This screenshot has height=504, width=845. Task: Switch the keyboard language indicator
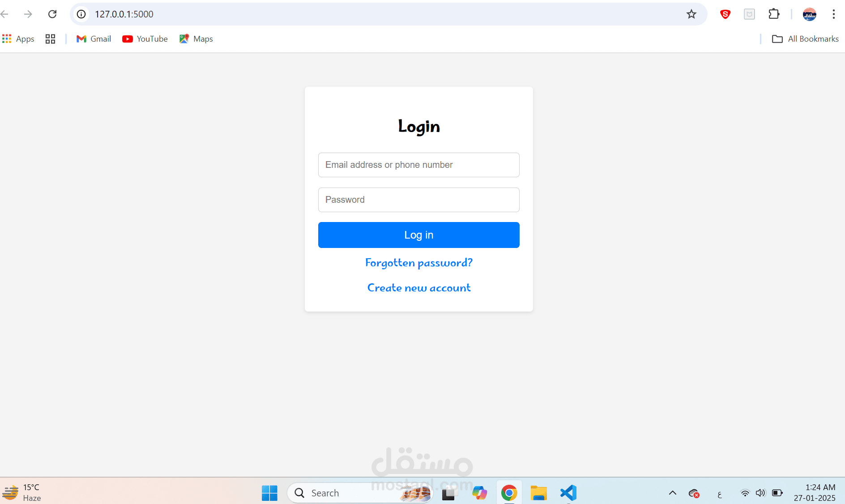[x=719, y=494]
